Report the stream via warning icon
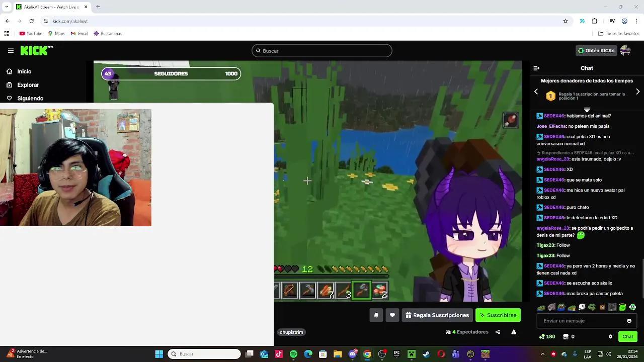Viewport: 644px width, 362px height. [x=514, y=332]
